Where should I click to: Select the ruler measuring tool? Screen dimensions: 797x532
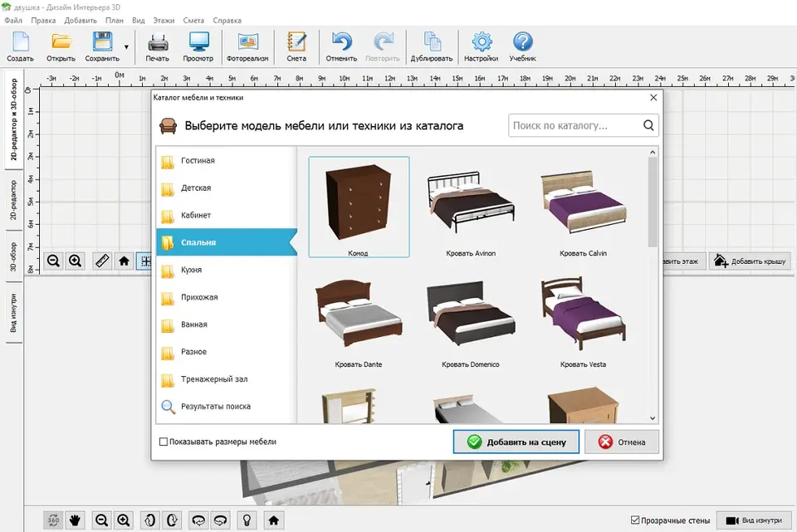[102, 261]
